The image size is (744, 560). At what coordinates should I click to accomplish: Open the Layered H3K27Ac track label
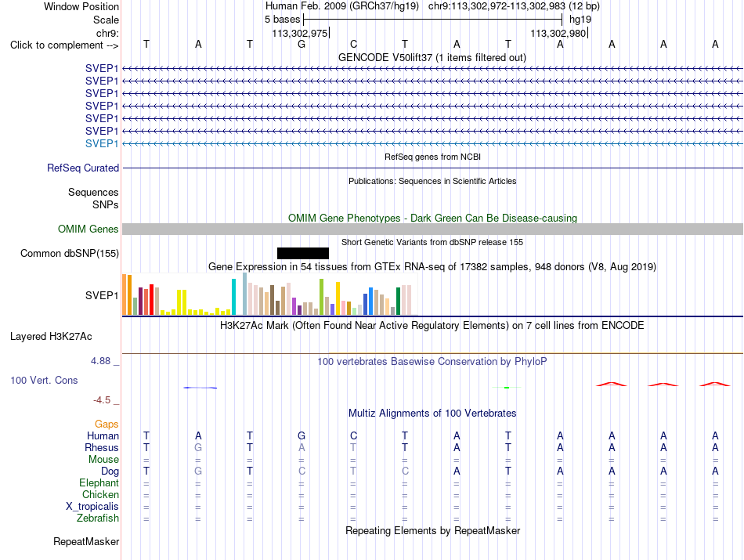(51, 337)
